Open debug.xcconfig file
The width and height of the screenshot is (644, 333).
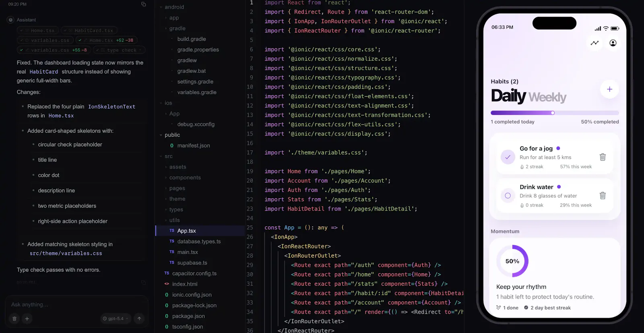[x=196, y=124]
